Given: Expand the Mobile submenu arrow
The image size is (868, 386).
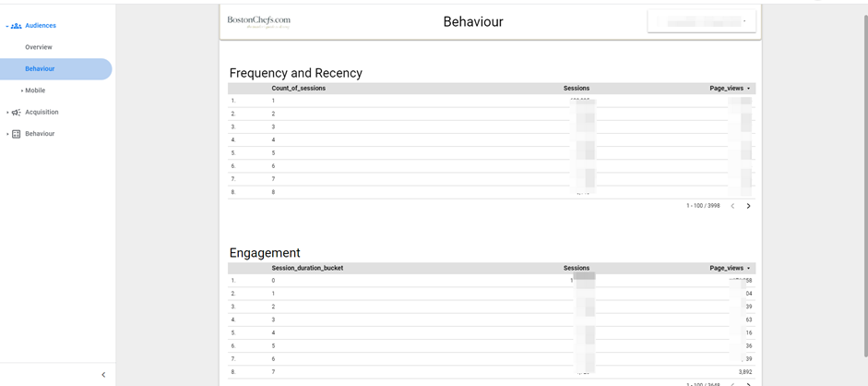Looking at the screenshot, I should (22, 90).
